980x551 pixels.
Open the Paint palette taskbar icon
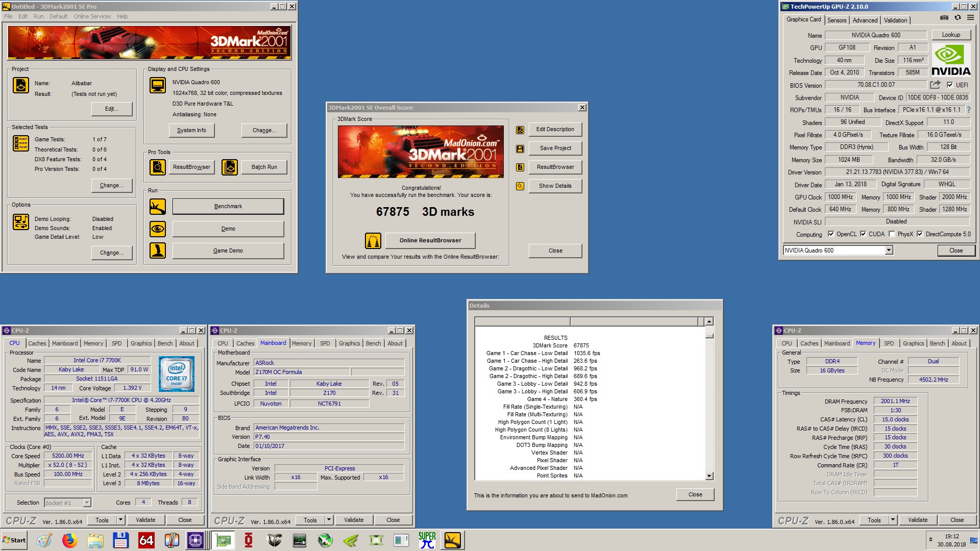point(44,540)
